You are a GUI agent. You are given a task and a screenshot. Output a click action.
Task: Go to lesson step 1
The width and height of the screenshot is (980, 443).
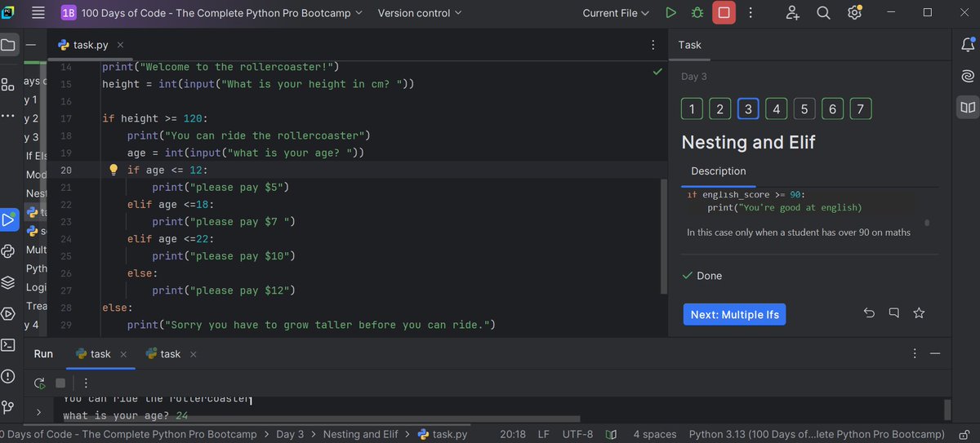tap(692, 109)
